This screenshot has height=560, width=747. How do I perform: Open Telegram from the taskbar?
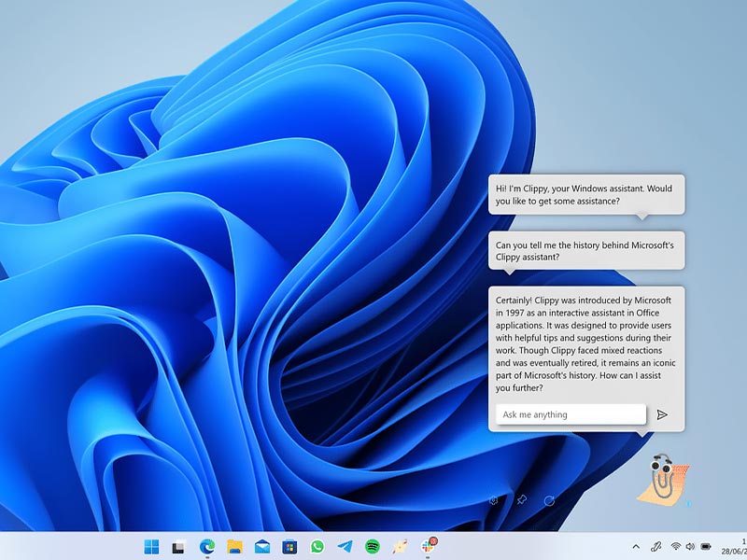tap(345, 546)
